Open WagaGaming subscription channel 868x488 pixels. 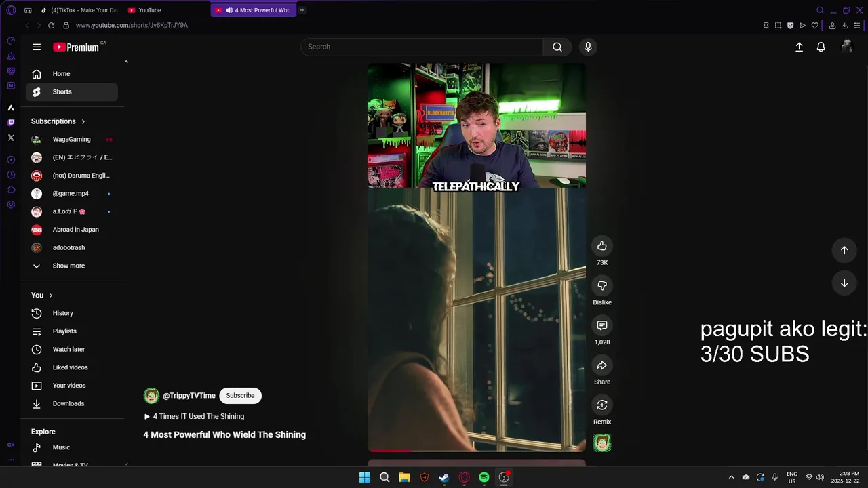point(72,139)
